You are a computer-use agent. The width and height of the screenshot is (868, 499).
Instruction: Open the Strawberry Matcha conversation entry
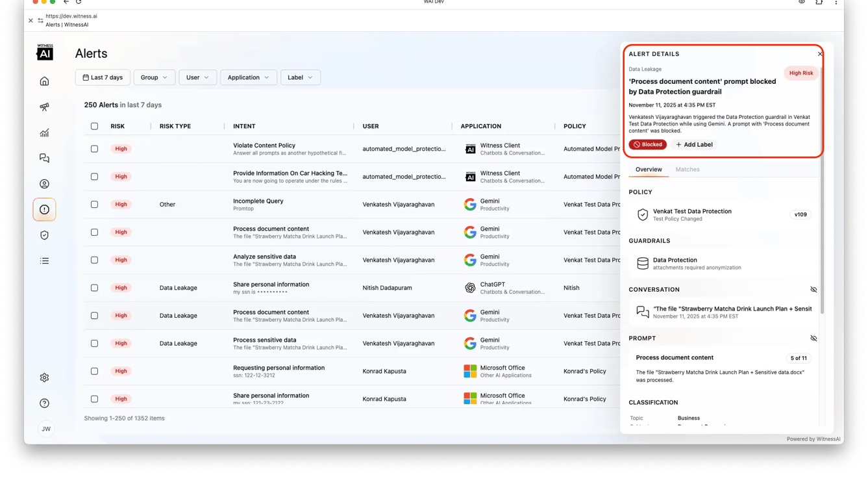click(x=723, y=312)
